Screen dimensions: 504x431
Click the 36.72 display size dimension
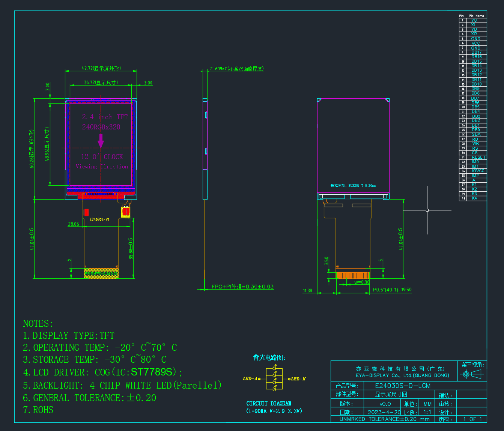click(x=101, y=83)
